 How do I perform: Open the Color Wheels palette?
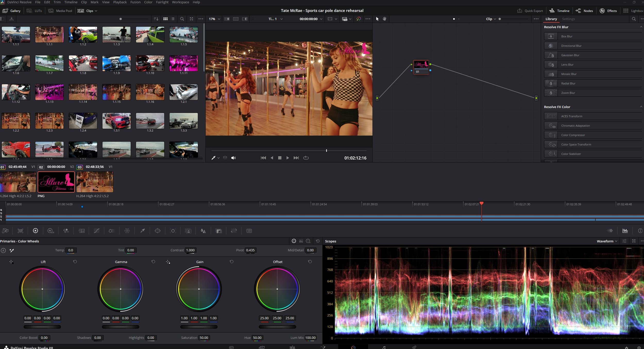pyautogui.click(x=36, y=231)
